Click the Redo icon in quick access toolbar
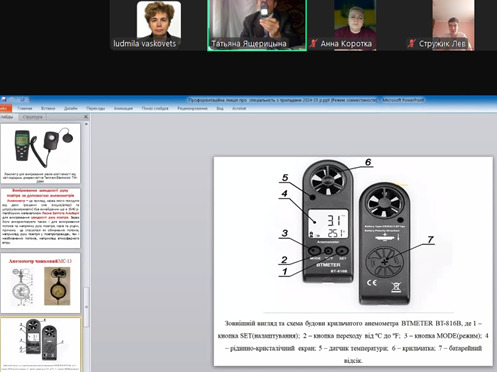497x372 pixels. coord(22,99)
